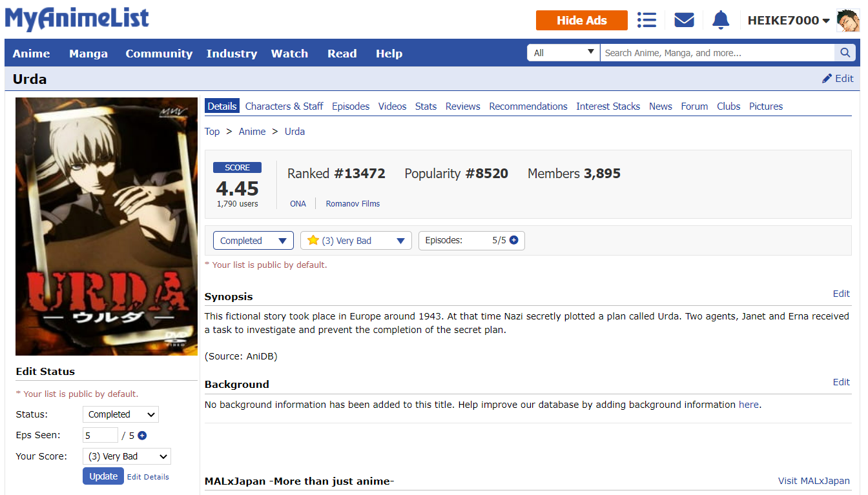Open Your Score select in Edit Status
The width and height of the screenshot is (868, 495).
pos(127,456)
